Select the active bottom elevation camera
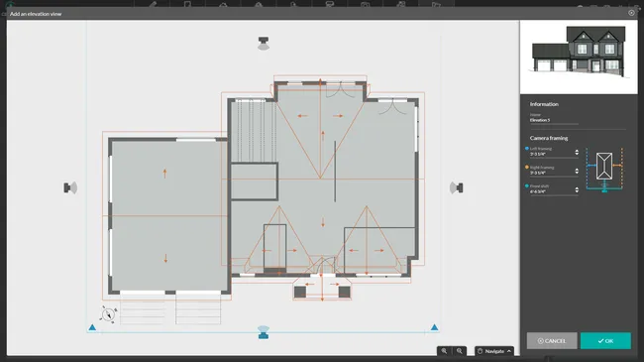The image size is (644, 362). [x=264, y=332]
